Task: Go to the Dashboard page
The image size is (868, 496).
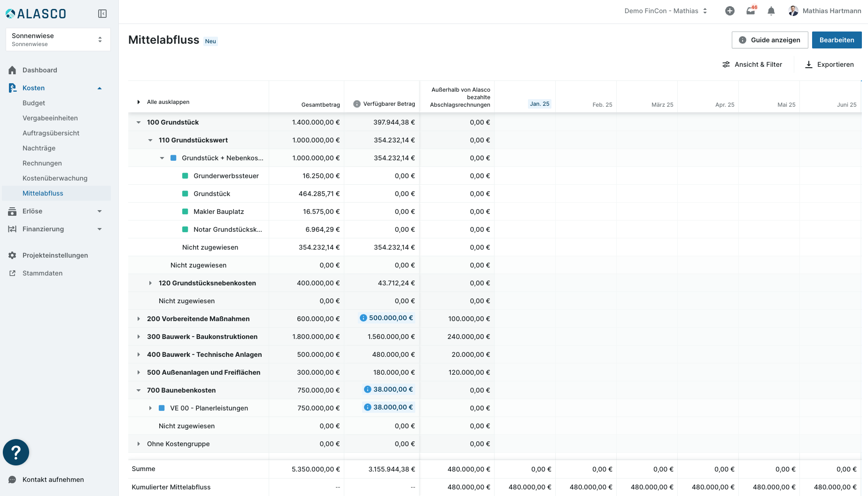Action: 39,70
